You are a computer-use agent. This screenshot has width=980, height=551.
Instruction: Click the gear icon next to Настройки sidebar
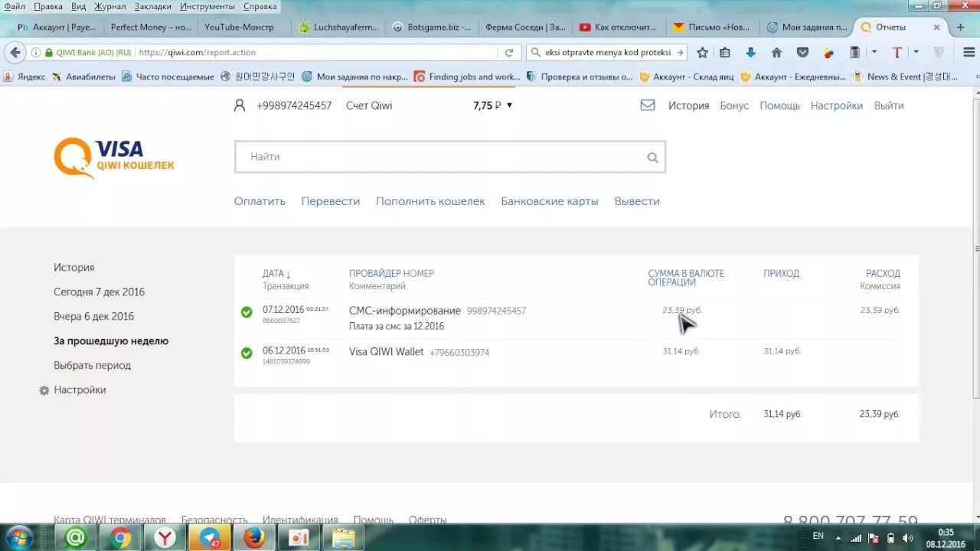44,390
